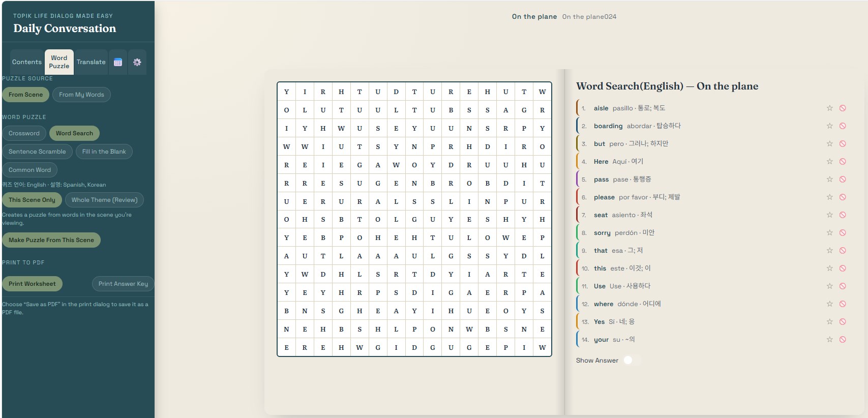Open the settings gear icon
The image size is (868, 418).
click(x=137, y=62)
